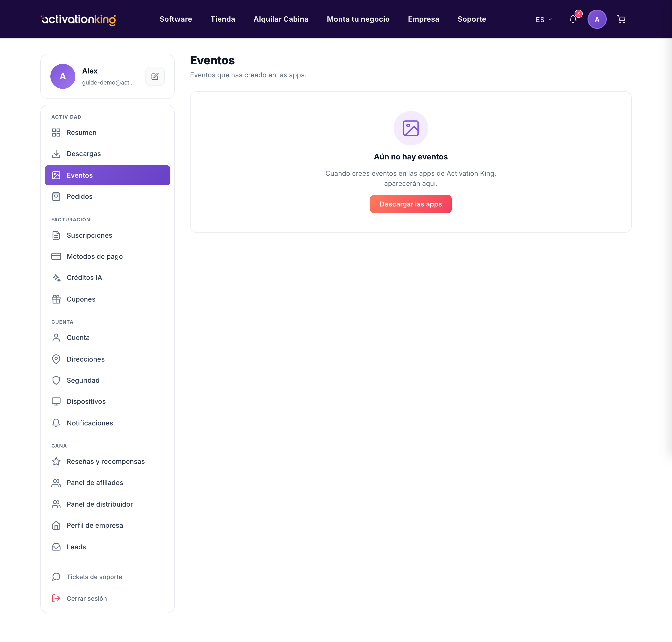Click the Cupones gift icon
The image size is (672, 642).
coord(56,299)
